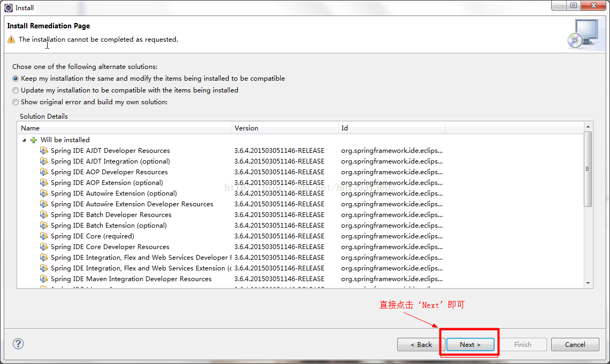
Task: Go back with the Back button
Action: click(x=421, y=345)
